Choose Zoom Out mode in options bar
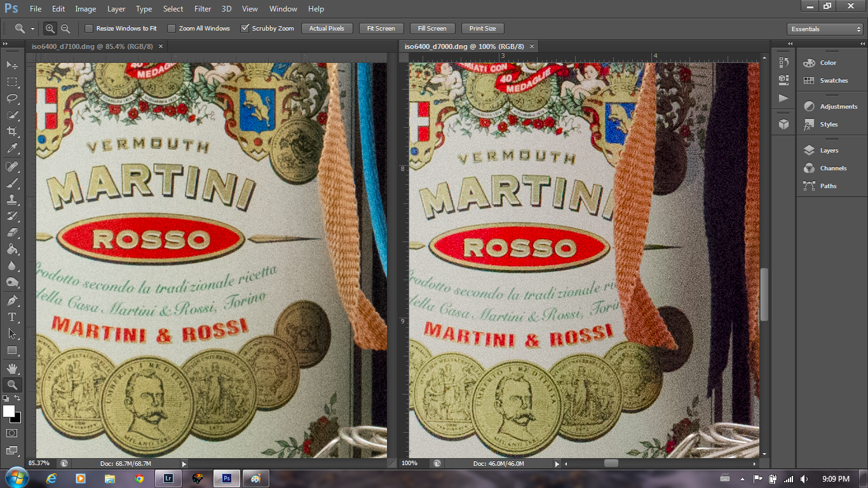 65,29
